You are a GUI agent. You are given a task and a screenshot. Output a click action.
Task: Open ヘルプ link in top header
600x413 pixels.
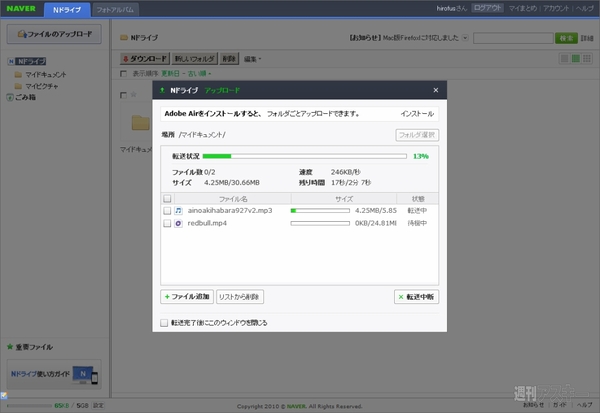click(584, 8)
